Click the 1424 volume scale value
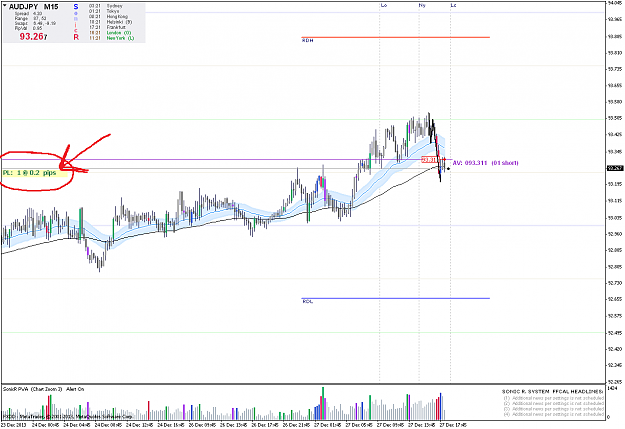This screenshot has width=625, height=429. pyautogui.click(x=612, y=388)
